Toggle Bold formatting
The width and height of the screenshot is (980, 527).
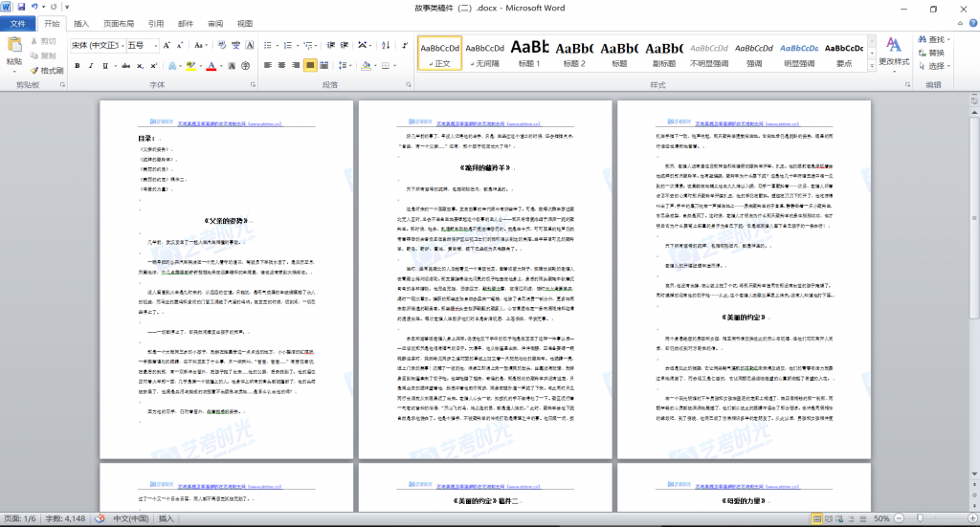77,66
